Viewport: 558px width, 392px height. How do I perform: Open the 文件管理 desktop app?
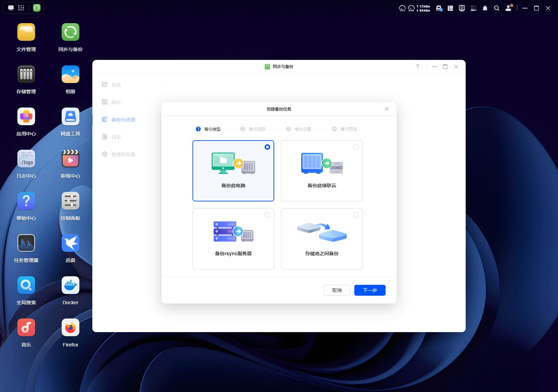(x=26, y=32)
